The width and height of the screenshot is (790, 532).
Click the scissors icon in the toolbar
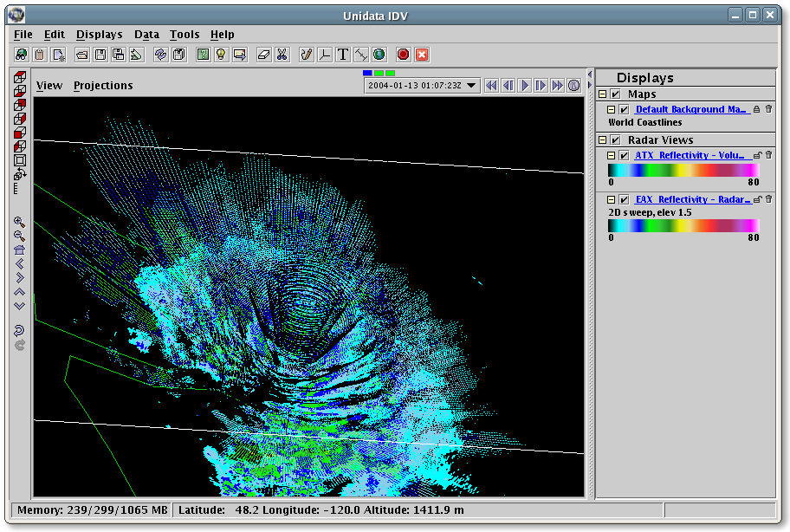pos(282,55)
